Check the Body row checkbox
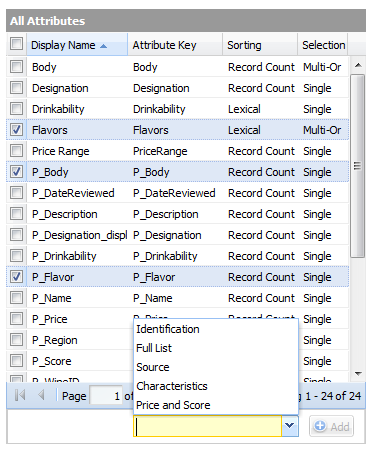This screenshot has height=455, width=370. click(x=16, y=67)
